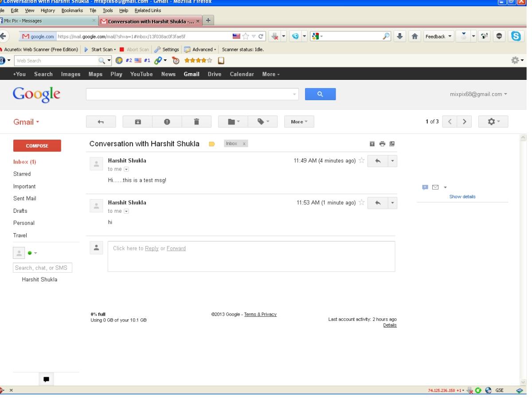532x399 pixels.
Task: Open the Feedback dropdown in toolbar
Action: pos(438,36)
